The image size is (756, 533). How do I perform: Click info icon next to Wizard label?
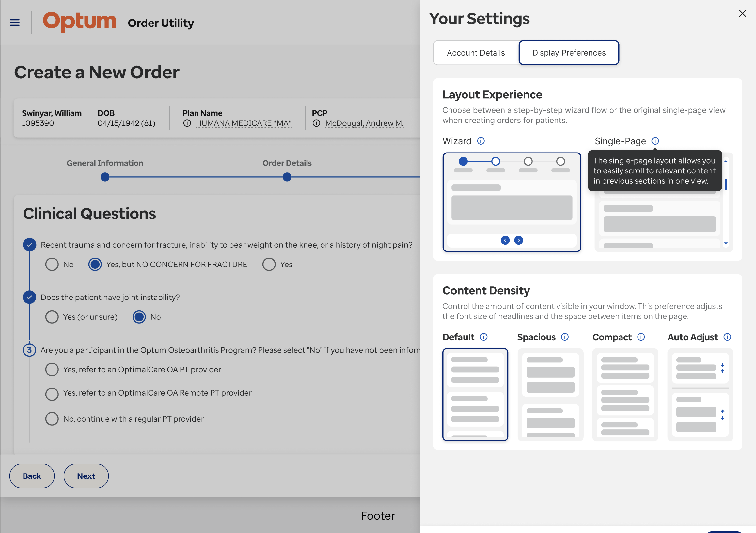[x=481, y=141]
